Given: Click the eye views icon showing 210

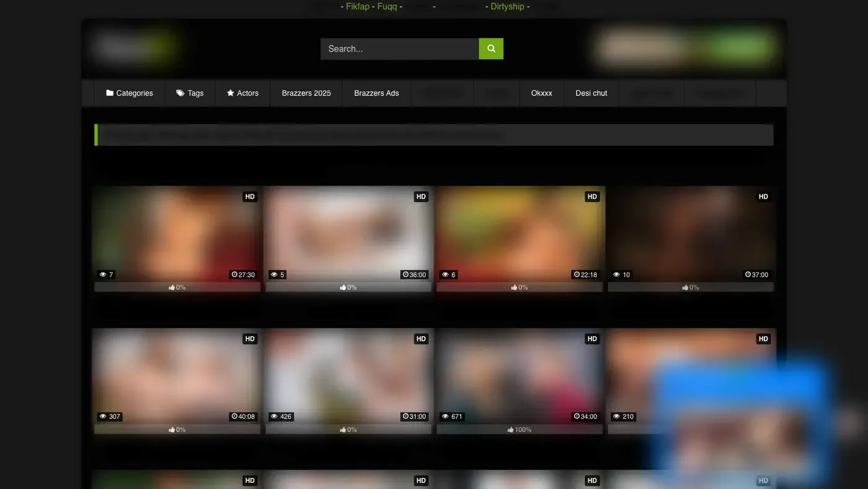Looking at the screenshot, I should click(x=616, y=417).
